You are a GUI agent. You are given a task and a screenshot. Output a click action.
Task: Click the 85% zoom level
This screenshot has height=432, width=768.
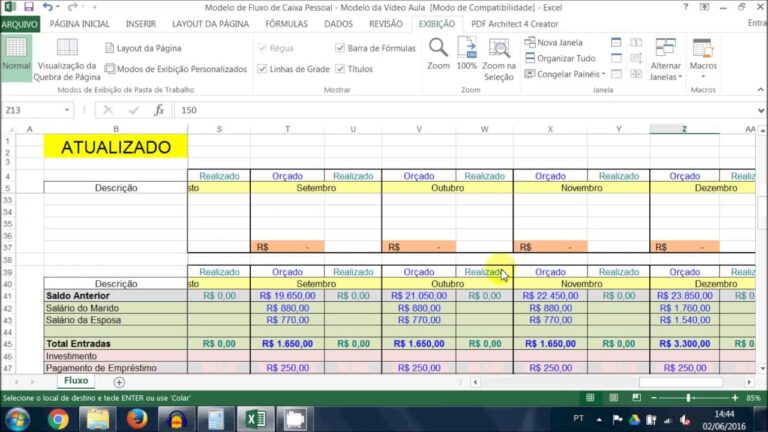pos(753,398)
